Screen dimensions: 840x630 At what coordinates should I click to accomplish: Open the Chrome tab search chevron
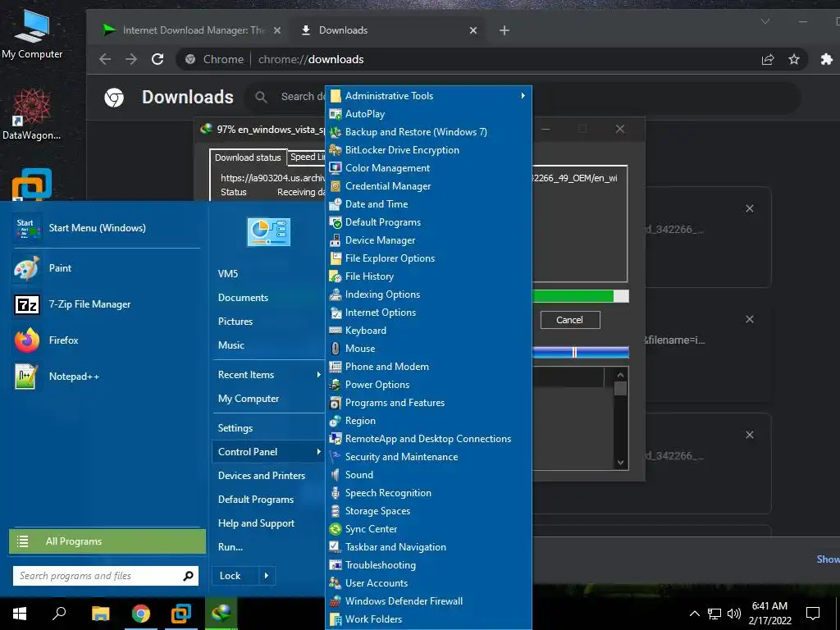pos(765,21)
